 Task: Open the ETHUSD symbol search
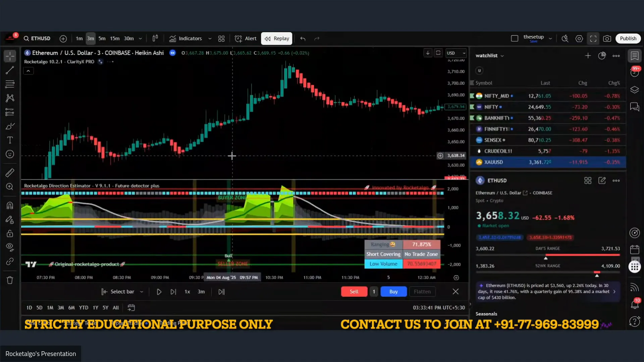37,39
